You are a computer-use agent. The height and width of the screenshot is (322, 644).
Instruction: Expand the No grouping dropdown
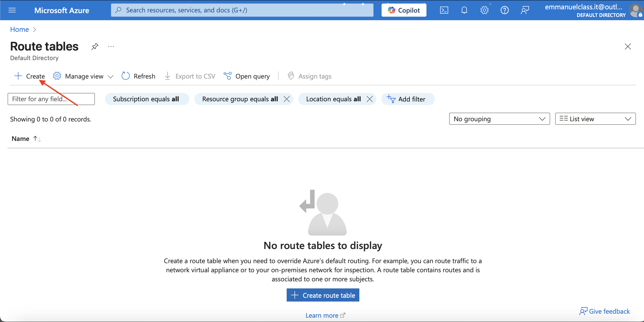(499, 119)
